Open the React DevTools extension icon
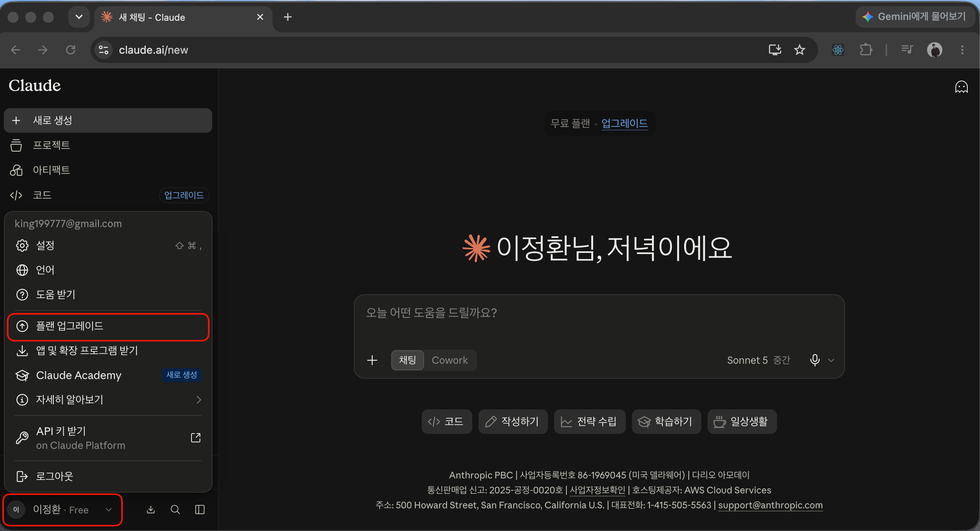This screenshot has width=980, height=531. pyautogui.click(x=838, y=50)
